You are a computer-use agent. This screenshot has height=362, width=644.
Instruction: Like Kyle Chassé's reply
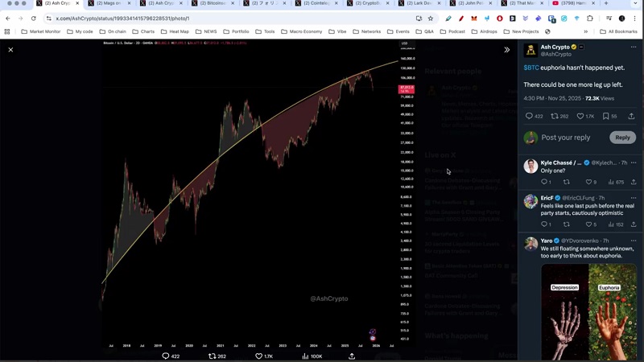[x=588, y=182]
